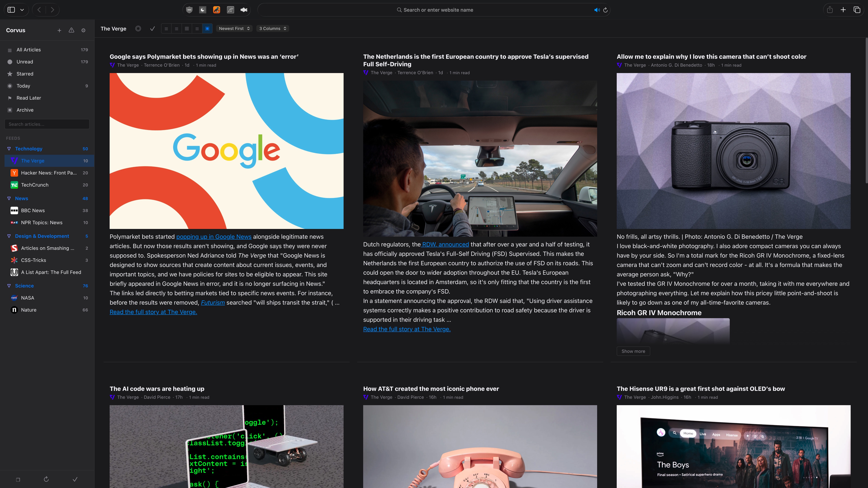This screenshot has width=868, height=488.
Task: Mark all as read with the checkmark icon
Action: click(x=152, y=29)
